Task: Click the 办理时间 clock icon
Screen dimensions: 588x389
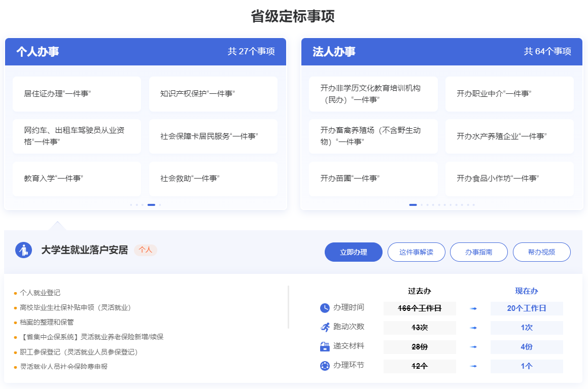Action: [x=325, y=308]
